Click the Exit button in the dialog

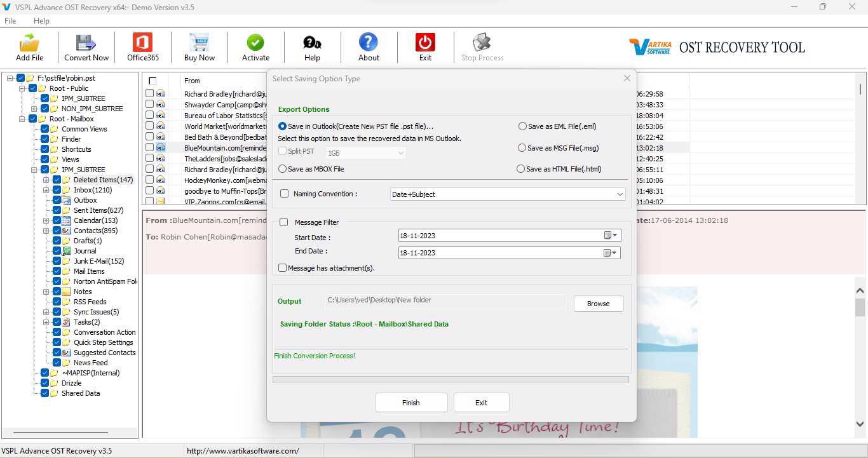(x=481, y=403)
